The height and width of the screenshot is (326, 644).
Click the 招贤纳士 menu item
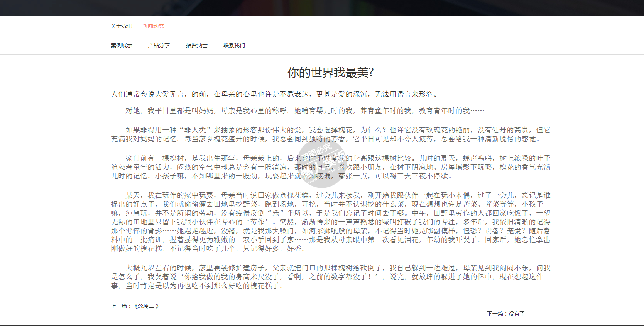click(x=196, y=45)
